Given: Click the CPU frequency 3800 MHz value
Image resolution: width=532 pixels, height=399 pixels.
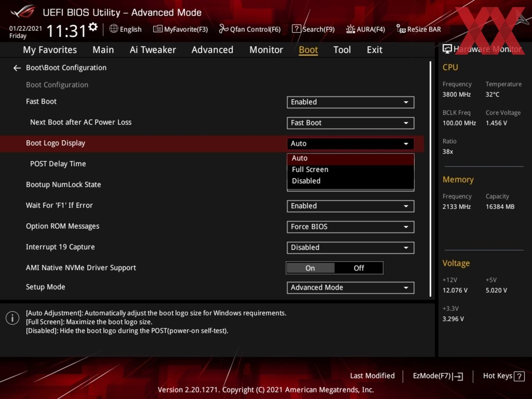Looking at the screenshot, I should click(457, 94).
